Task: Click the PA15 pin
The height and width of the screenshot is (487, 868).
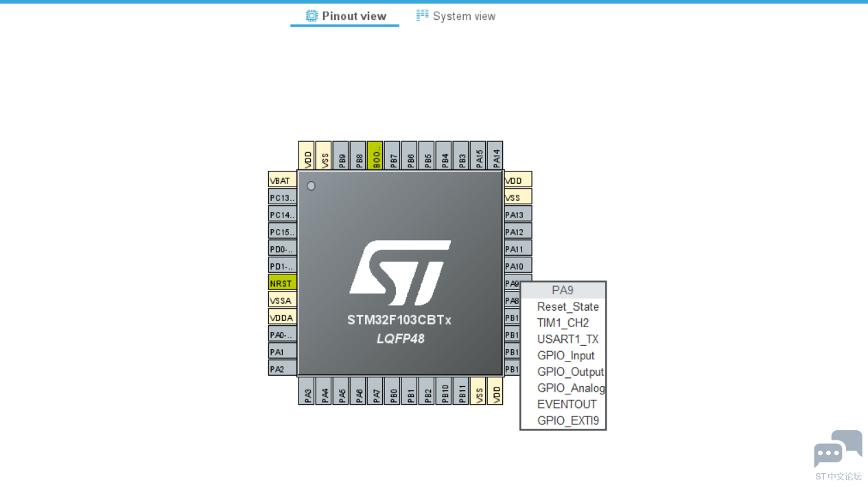Action: [x=478, y=156]
